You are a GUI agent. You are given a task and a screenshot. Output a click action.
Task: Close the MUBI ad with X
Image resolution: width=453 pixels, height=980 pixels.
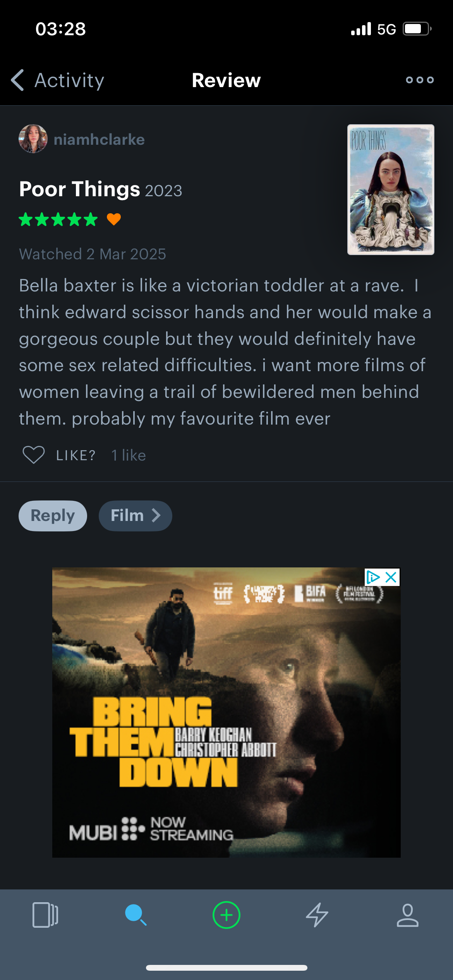click(x=391, y=577)
